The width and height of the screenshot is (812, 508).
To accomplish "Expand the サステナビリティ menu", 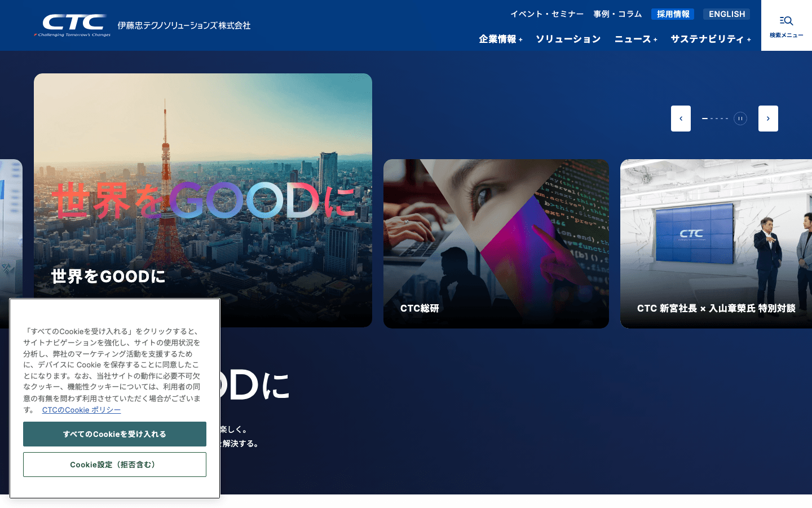I will (710, 39).
